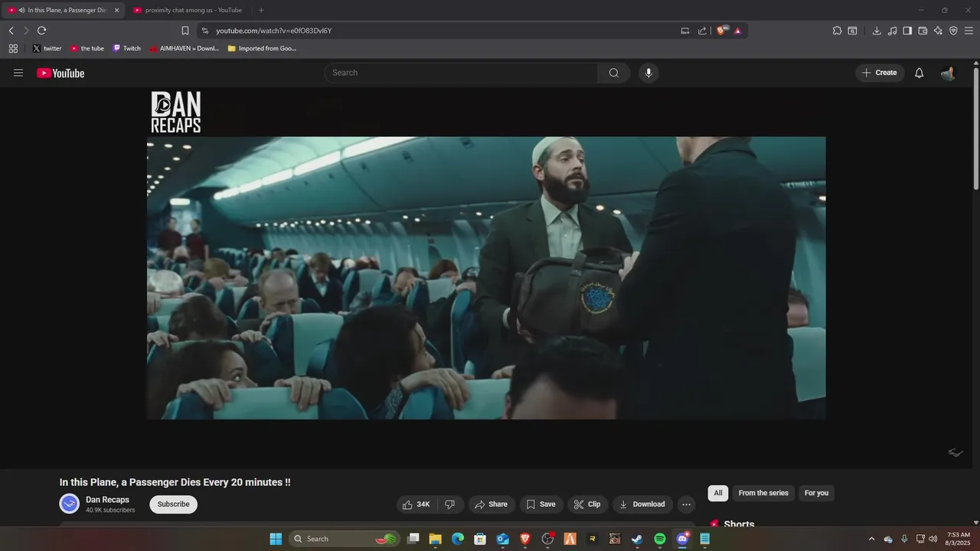The height and width of the screenshot is (551, 980).
Task: Reload the current page
Action: point(41,31)
